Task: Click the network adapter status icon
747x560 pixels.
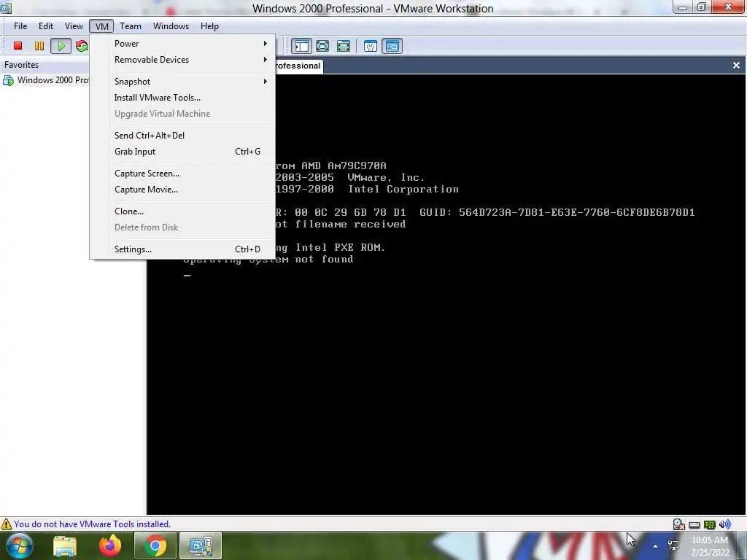Action: [x=709, y=525]
